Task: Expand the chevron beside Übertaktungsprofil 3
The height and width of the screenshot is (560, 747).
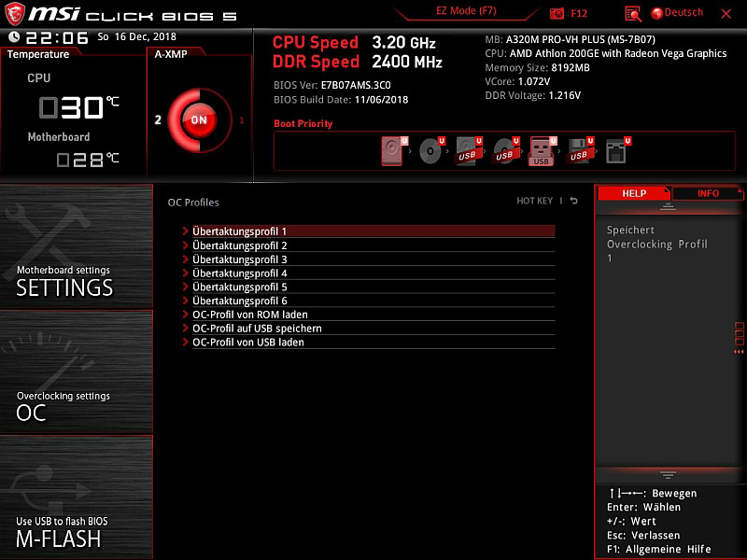Action: pos(185,259)
